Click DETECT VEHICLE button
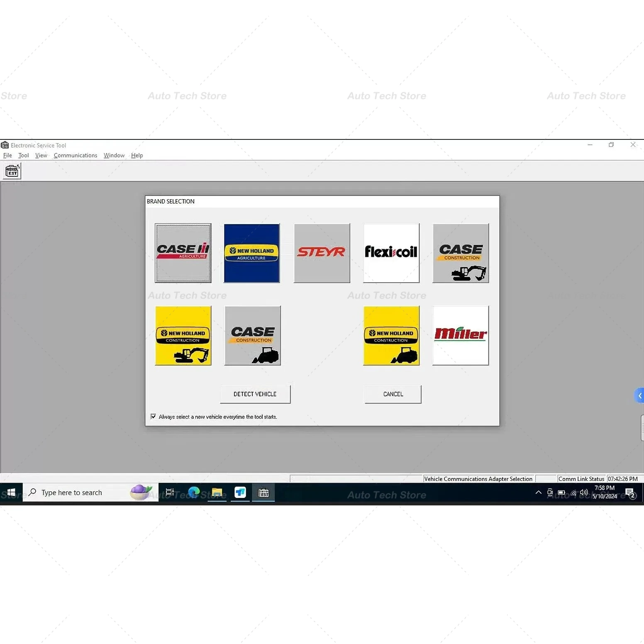Image resolution: width=644 pixels, height=644 pixels. coord(255,394)
